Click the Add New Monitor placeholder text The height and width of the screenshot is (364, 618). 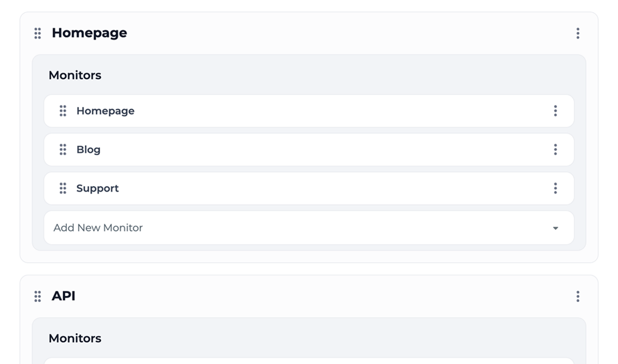98,228
